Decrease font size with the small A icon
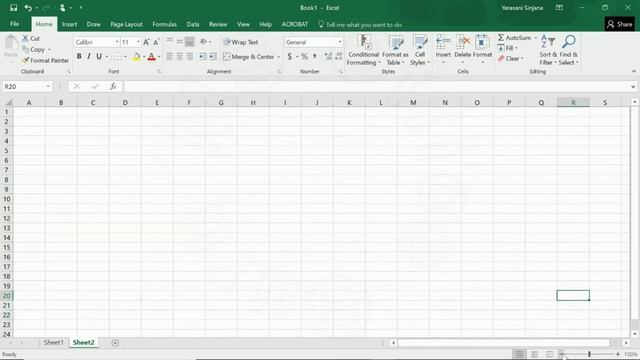This screenshot has width=640, height=360. (156, 42)
